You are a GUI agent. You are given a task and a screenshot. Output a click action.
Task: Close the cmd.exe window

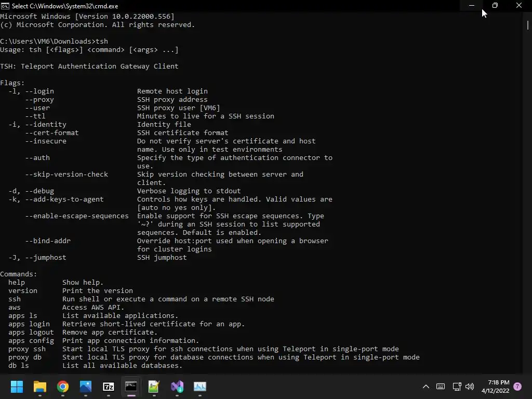click(x=519, y=5)
